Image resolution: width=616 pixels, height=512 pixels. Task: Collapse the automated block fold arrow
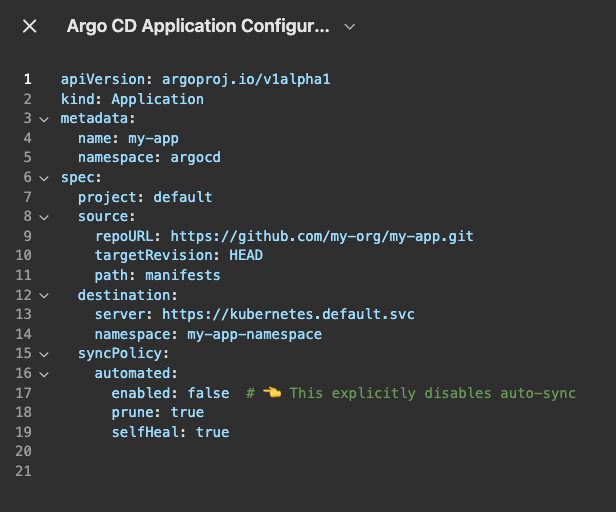pos(43,373)
